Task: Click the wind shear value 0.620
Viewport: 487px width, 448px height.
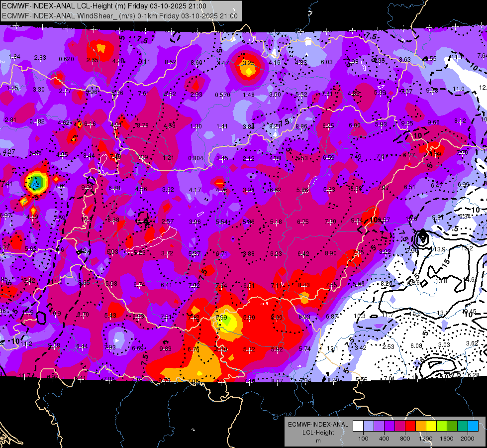Action: 67,59
